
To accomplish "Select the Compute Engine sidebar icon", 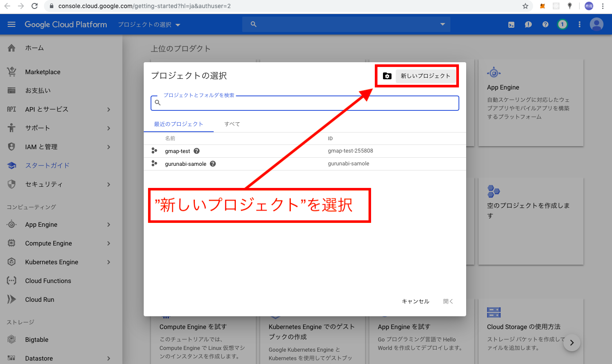I will 12,243.
